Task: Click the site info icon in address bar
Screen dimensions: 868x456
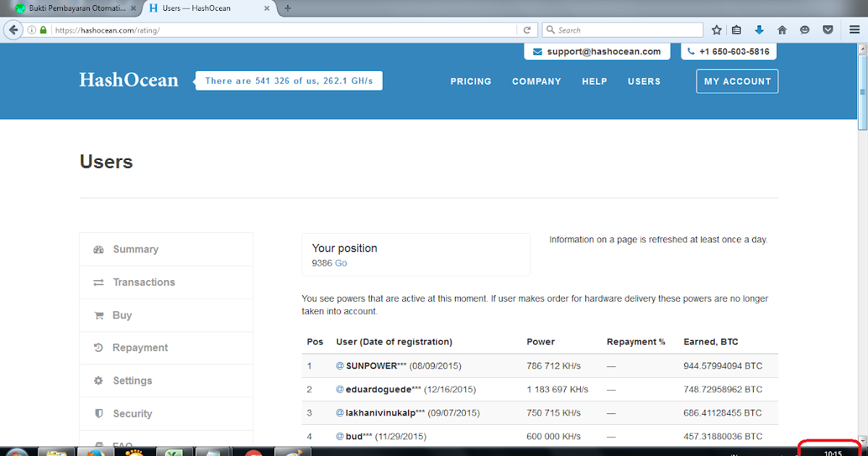Action: 32,30
